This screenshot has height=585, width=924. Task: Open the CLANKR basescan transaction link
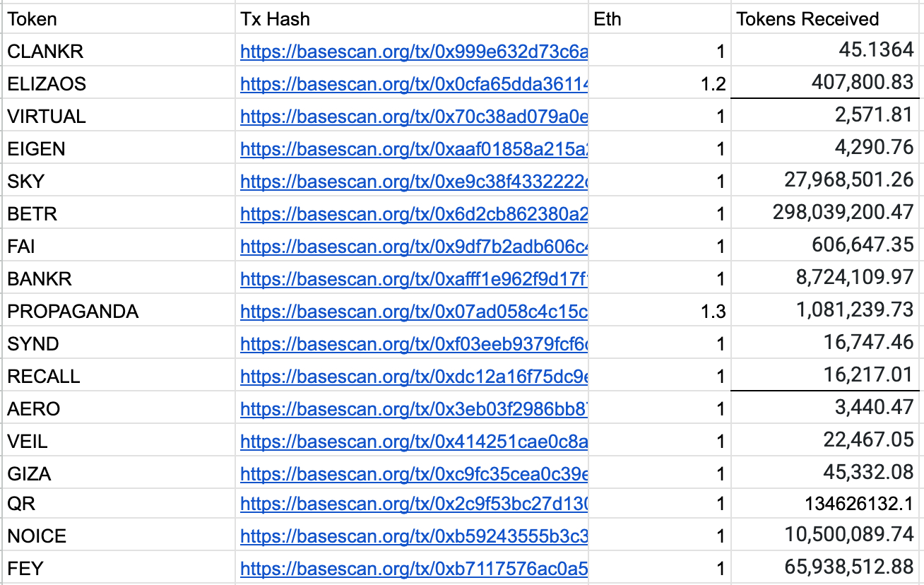click(x=414, y=52)
